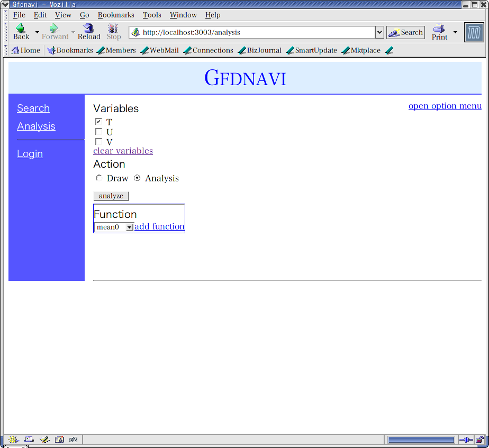Click the open option menu link
The height and width of the screenshot is (448, 489).
(x=445, y=106)
